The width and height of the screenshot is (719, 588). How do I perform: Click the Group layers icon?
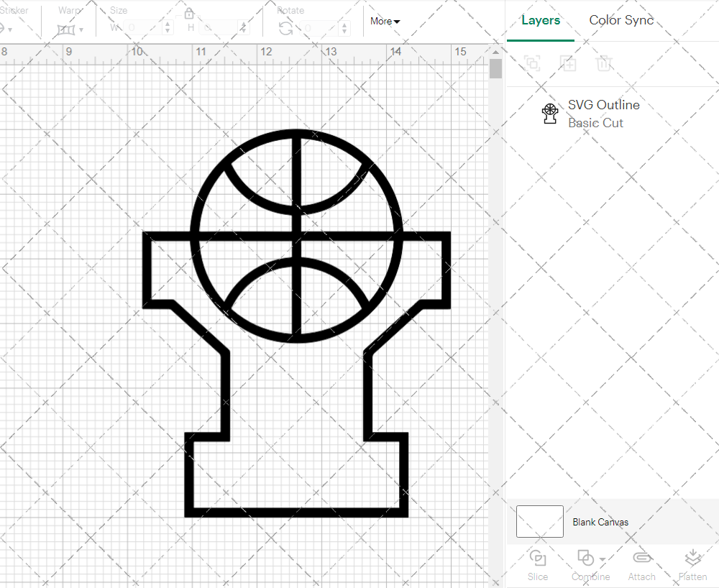tap(532, 63)
